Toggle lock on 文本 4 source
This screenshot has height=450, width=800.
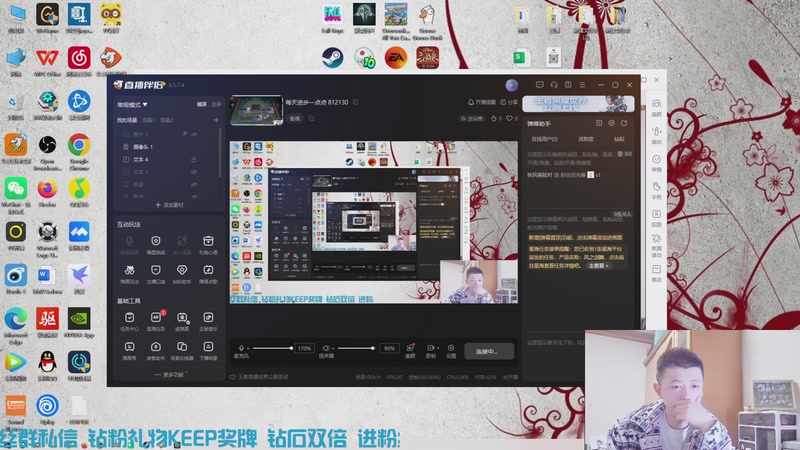pyautogui.click(x=194, y=160)
